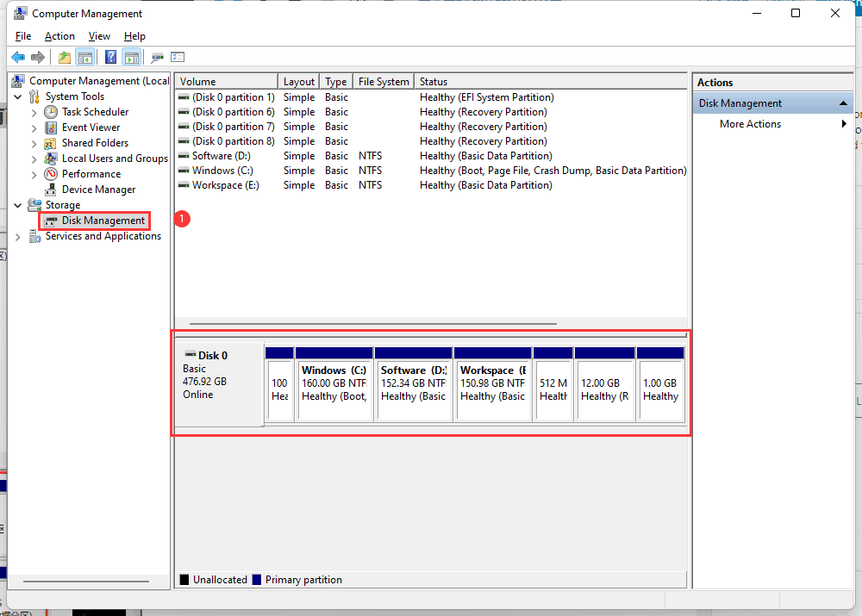862x616 pixels.
Task: Toggle Show/Hide Console Tree toolbar icon
Action: coord(84,58)
